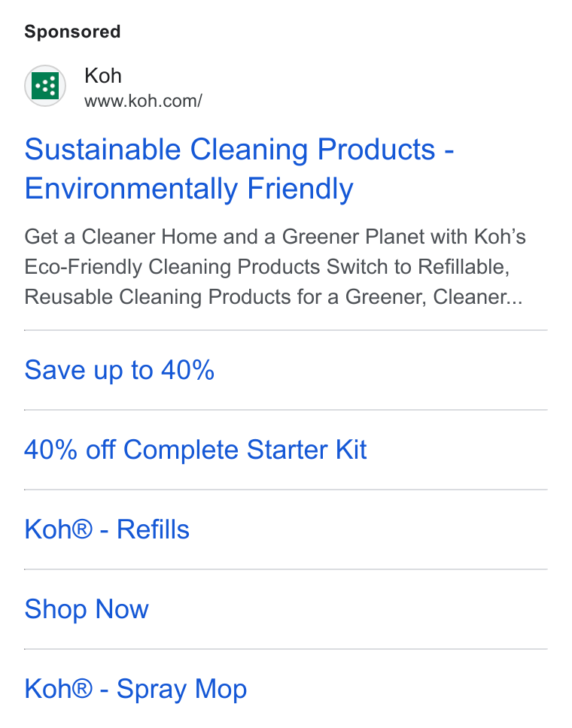572x728 pixels.
Task: Select 40% off Complete Starter Kit link
Action: coord(196,450)
